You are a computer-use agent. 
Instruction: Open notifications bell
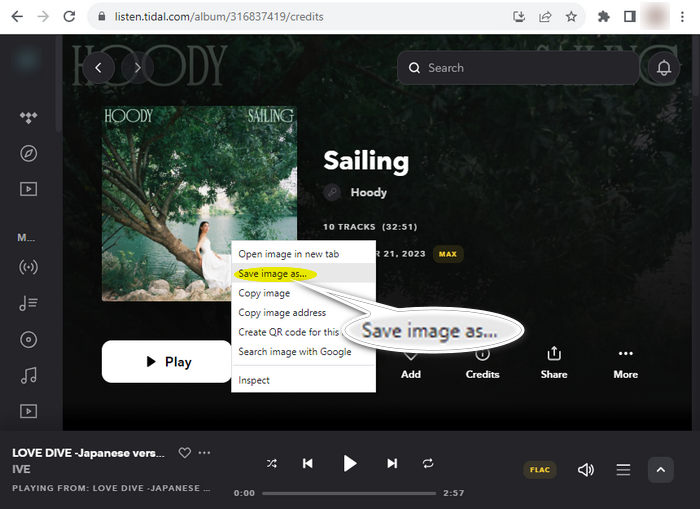(664, 68)
